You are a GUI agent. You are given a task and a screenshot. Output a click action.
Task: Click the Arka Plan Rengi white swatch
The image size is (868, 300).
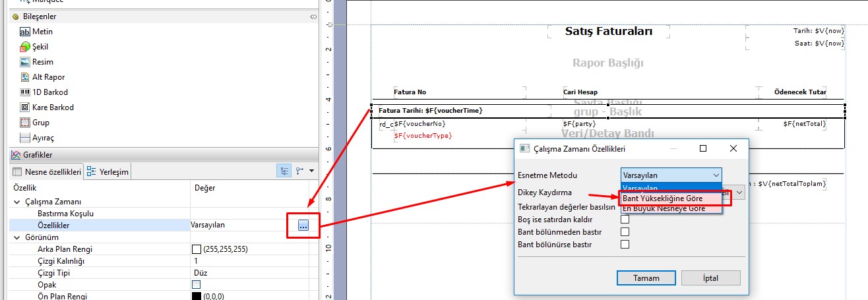pos(196,249)
